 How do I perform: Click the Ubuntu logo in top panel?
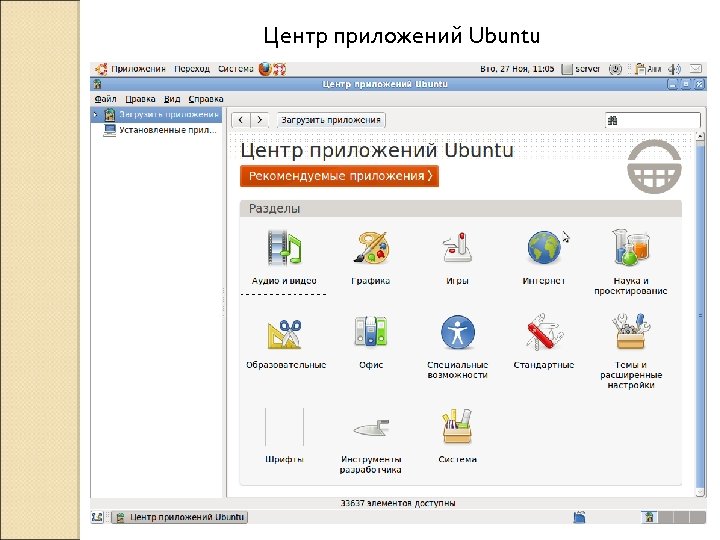point(101,69)
